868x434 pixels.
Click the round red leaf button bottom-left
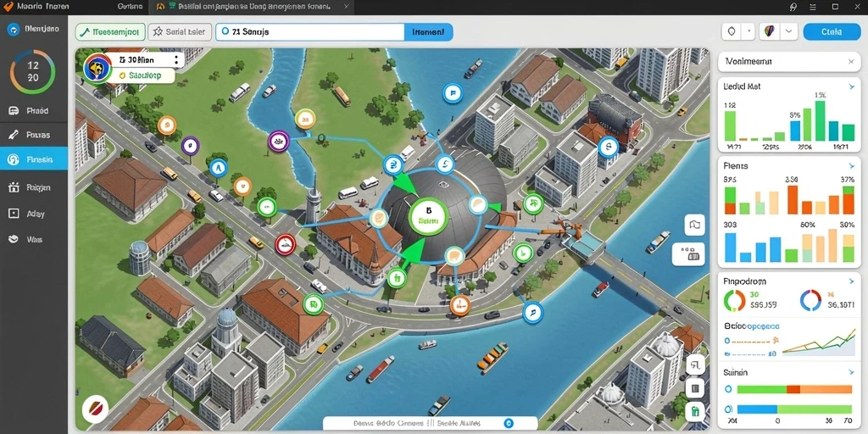[x=94, y=409]
